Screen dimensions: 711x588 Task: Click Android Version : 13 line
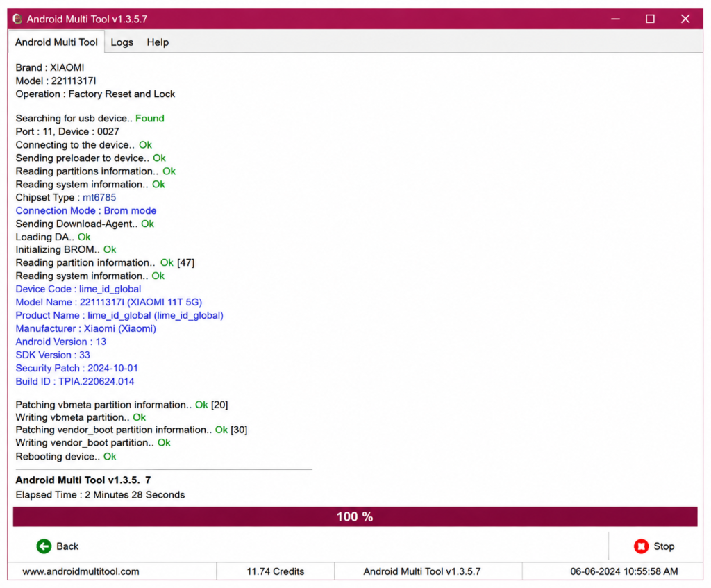pos(61,342)
